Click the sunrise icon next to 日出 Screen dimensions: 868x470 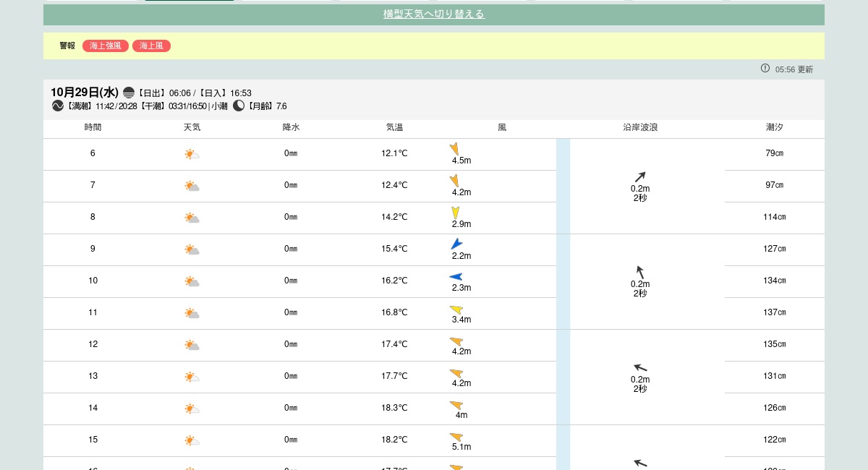[x=129, y=93]
